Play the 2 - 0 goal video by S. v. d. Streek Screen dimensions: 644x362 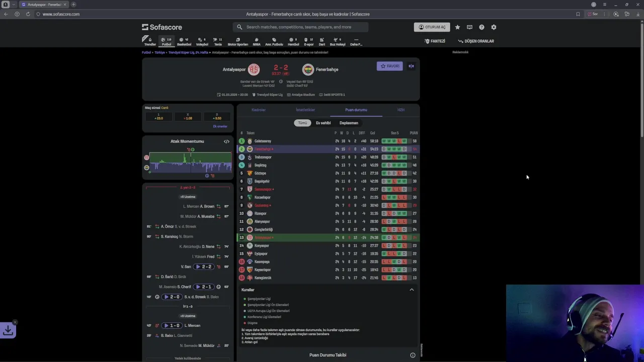172,297
